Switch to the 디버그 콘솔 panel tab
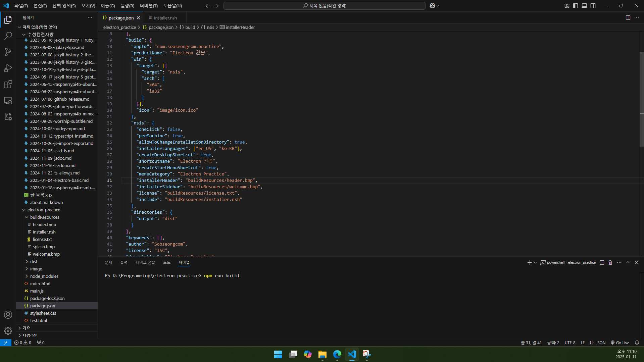This screenshot has width=644, height=362. [145, 262]
